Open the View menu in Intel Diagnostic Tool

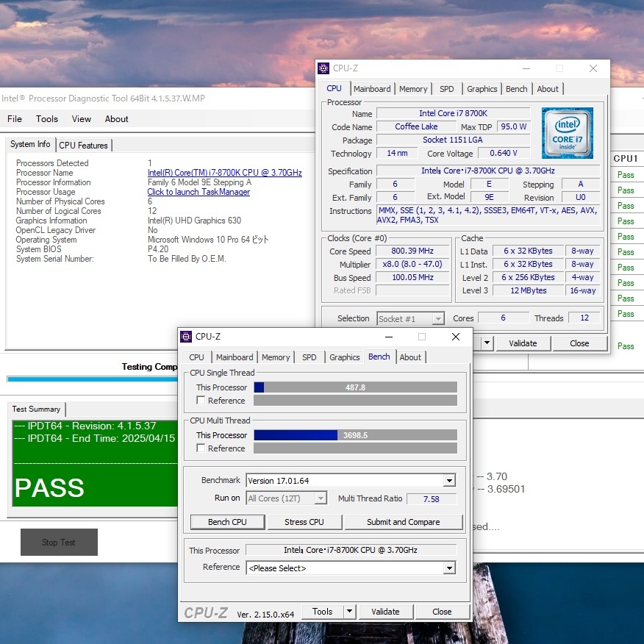coord(82,118)
